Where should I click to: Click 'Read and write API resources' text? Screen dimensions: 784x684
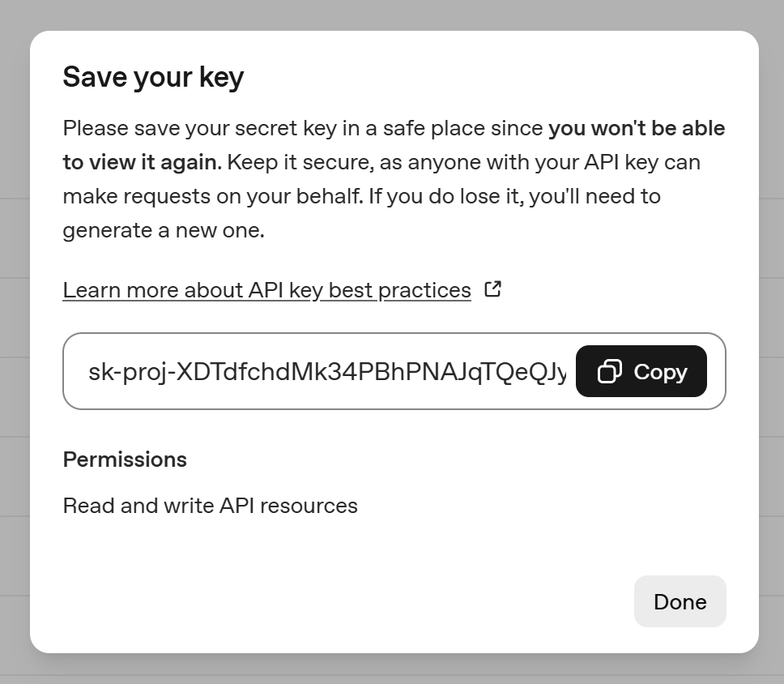210,505
